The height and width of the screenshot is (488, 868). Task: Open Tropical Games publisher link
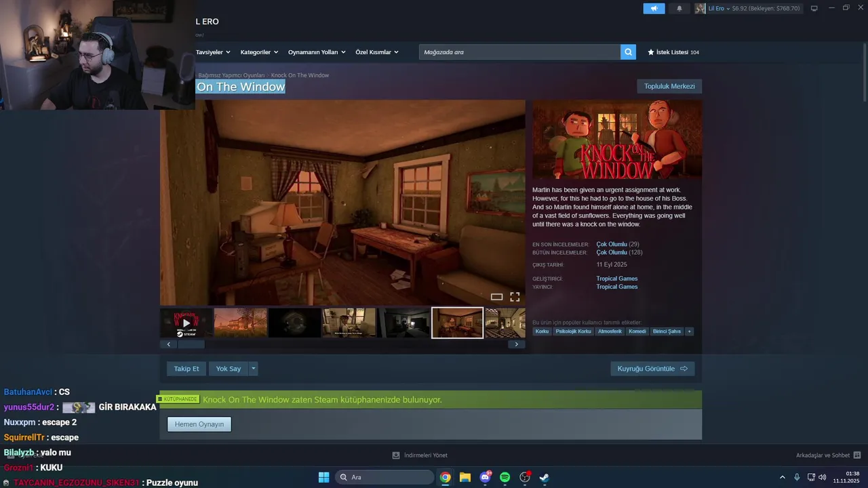[x=617, y=287]
